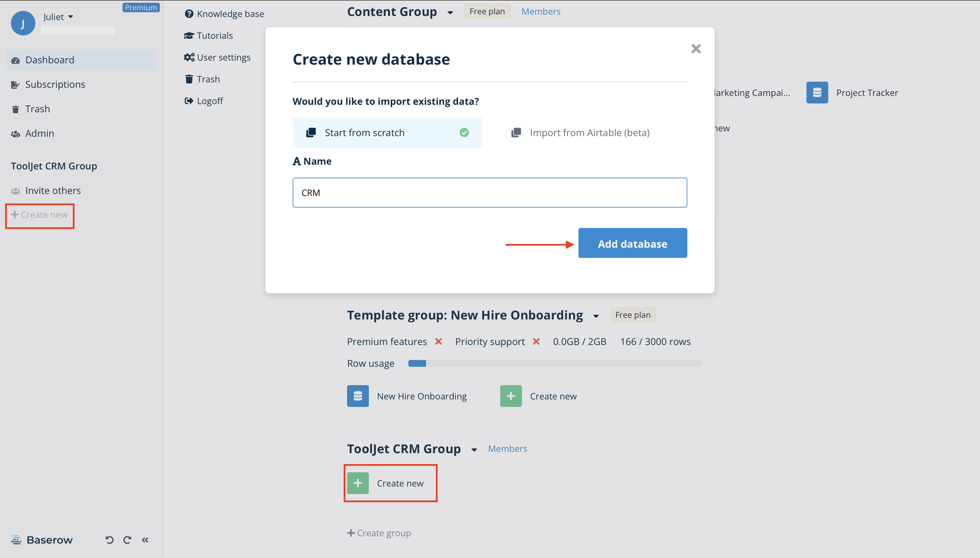This screenshot has height=558, width=980.
Task: Expand the ToolJet CRM Group options
Action: [x=474, y=449]
